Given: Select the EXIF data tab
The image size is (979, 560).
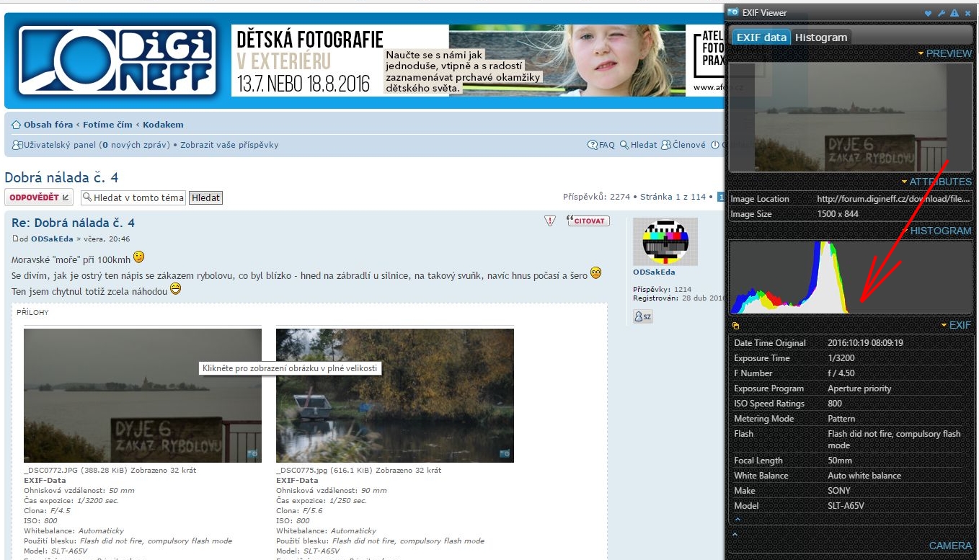Looking at the screenshot, I should tap(761, 37).
